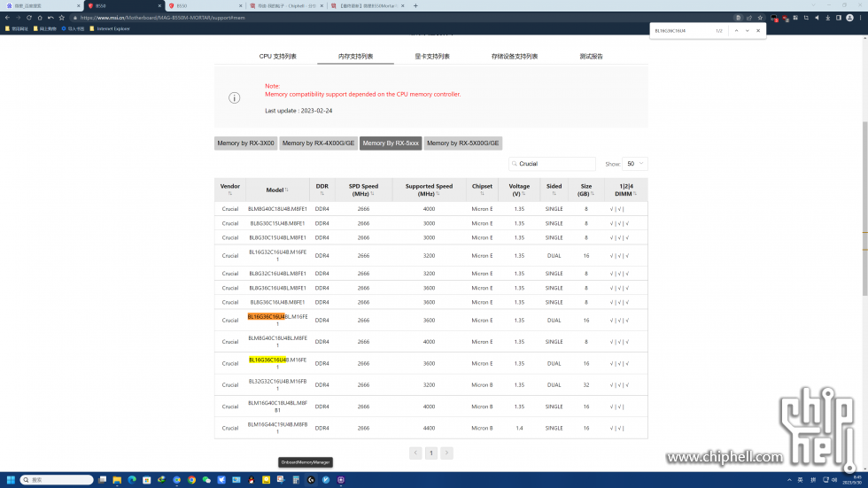Toggle the browser side panel icon
868x488 pixels.
[839, 18]
